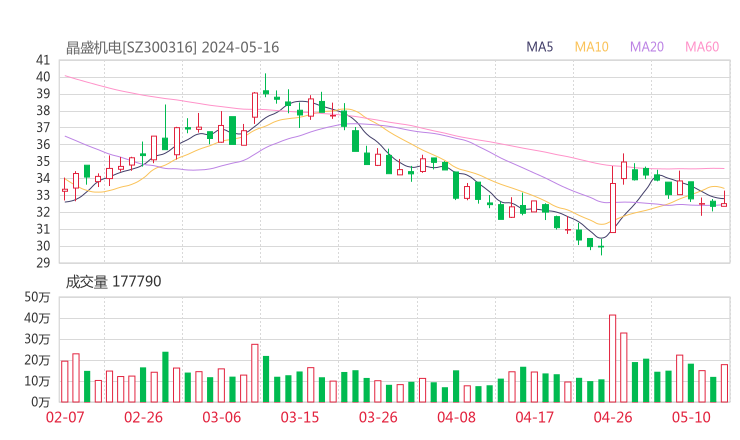Click the 50万 volume axis label
This screenshot has height=440, width=740.
(x=37, y=297)
